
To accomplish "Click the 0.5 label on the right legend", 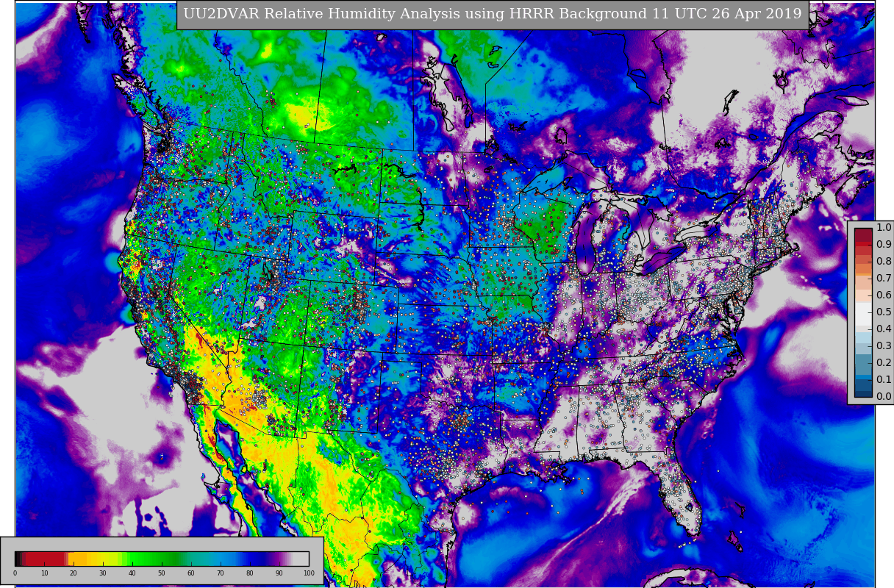I will 884,312.
